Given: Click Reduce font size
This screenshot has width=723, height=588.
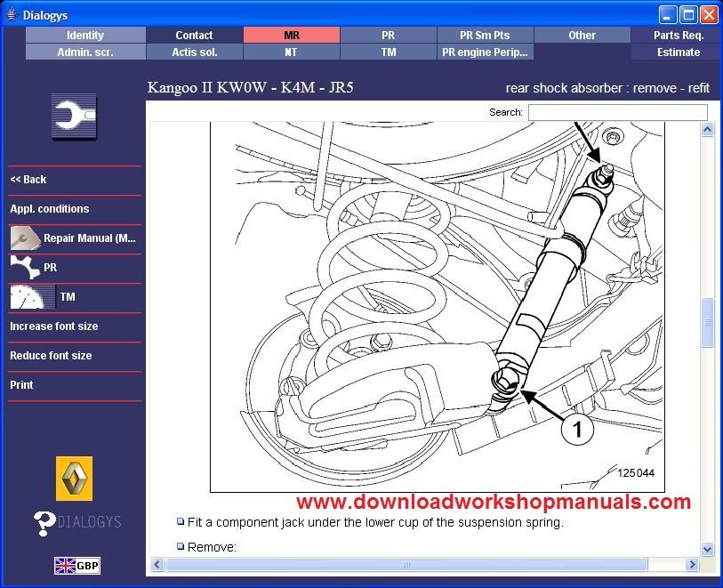Looking at the screenshot, I should click(x=51, y=356).
